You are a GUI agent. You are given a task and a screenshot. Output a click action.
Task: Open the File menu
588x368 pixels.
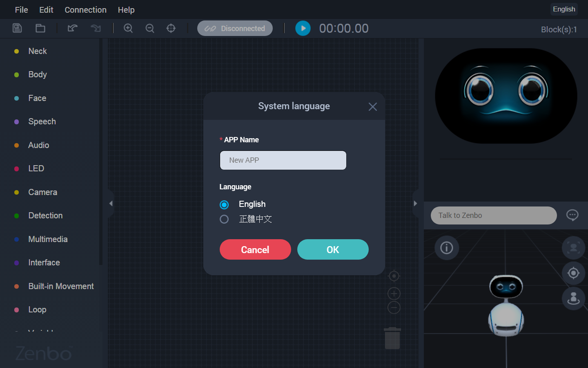(x=21, y=9)
